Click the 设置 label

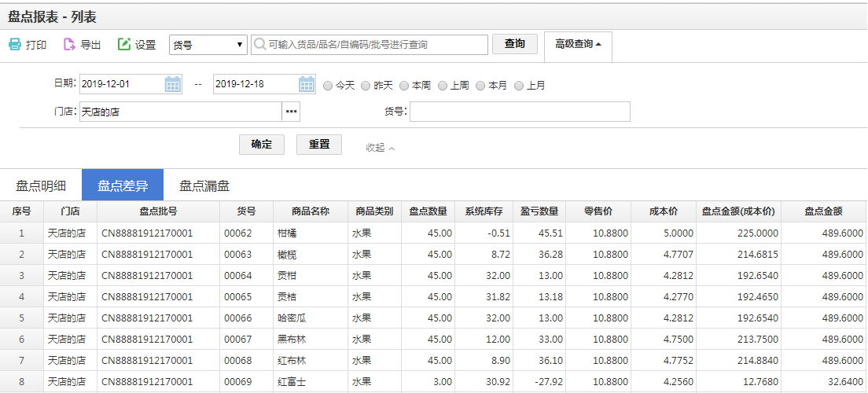[145, 45]
